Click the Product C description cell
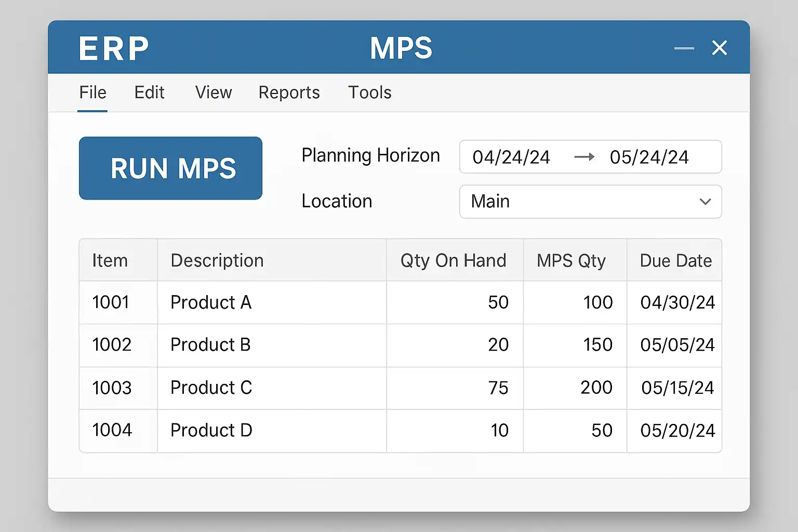Image resolution: width=798 pixels, height=532 pixels. click(211, 388)
